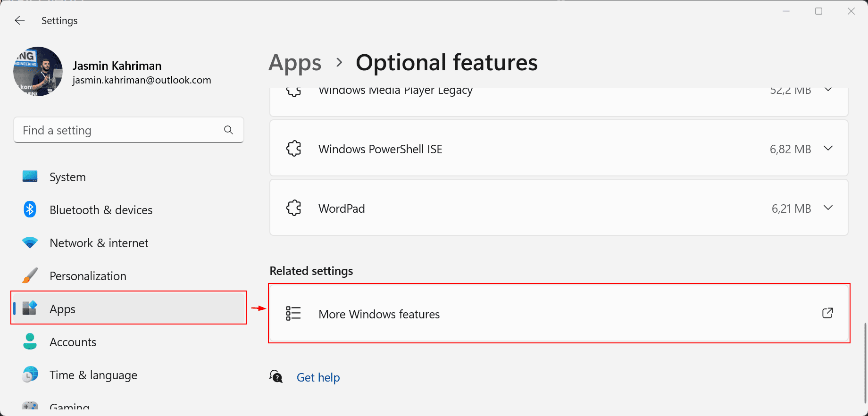Click the Jasmin Kahriman account name

(117, 66)
